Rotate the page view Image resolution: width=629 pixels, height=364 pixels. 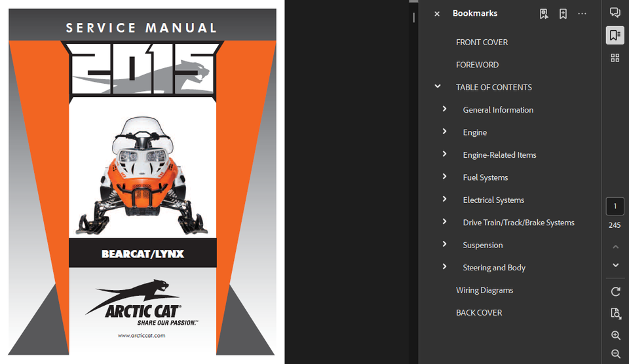coord(615,291)
